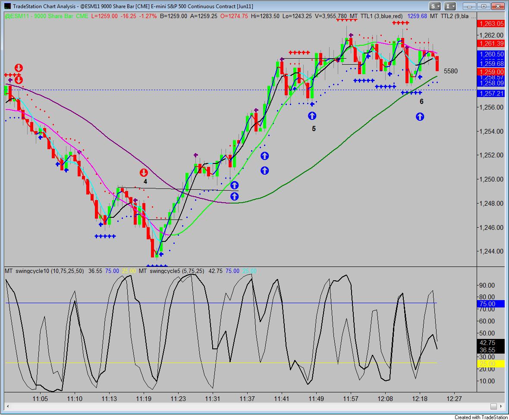The height and width of the screenshot is (420, 509).
Task: Click the number '4' annotation on chart
Action: pos(145,182)
